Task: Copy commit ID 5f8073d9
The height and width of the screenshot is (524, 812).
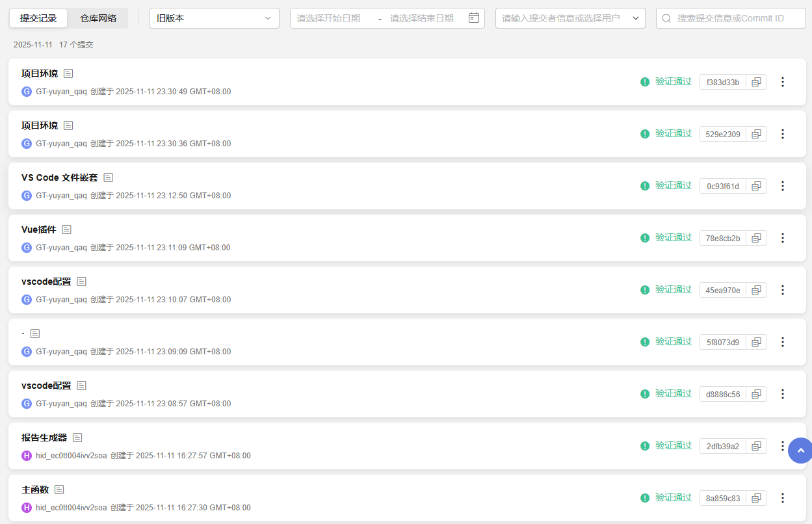Action: (756, 342)
